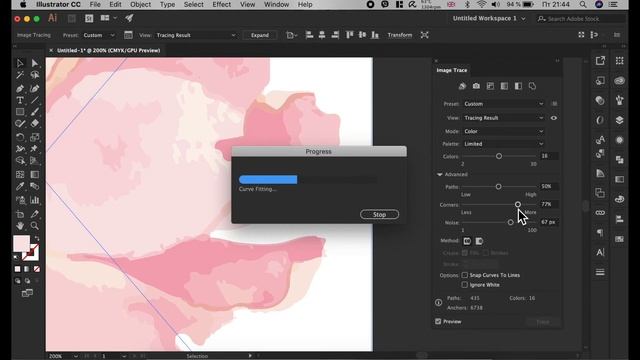Select the Rotate tool
The width and height of the screenshot is (640, 360).
click(x=20, y=137)
